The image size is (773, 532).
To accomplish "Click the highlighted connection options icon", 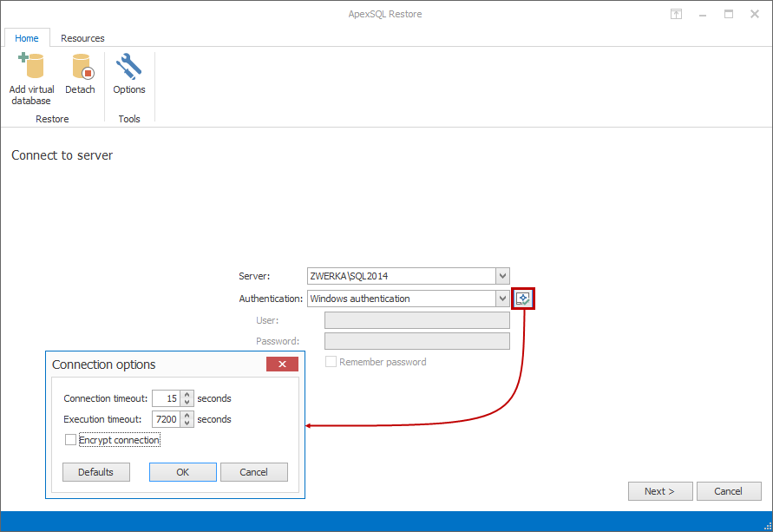I will (523, 298).
